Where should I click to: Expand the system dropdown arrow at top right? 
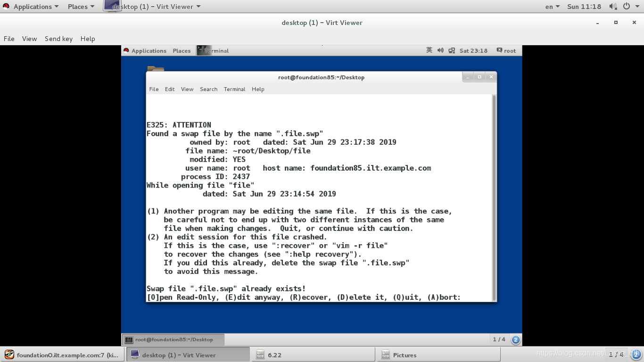(636, 6)
